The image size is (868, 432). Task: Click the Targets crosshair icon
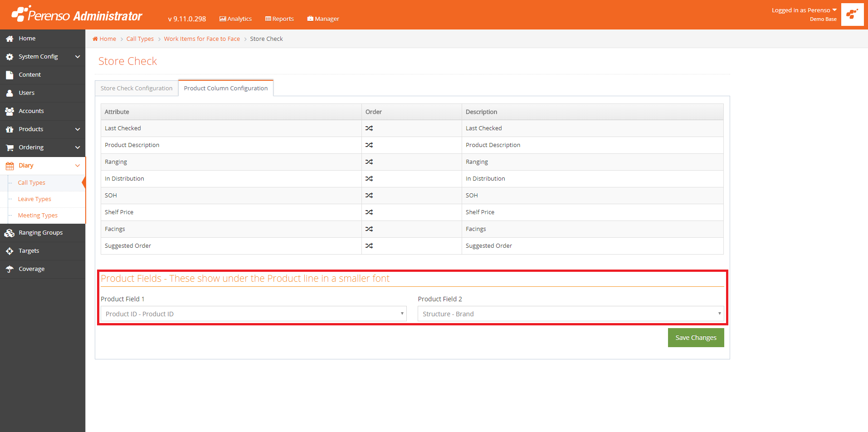10,251
